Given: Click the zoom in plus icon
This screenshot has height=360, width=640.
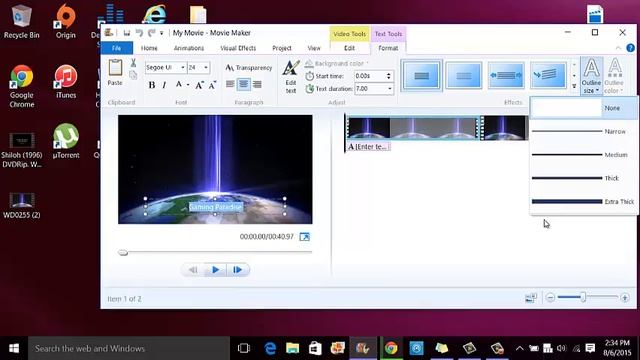Looking at the screenshot, I should click(x=625, y=298).
